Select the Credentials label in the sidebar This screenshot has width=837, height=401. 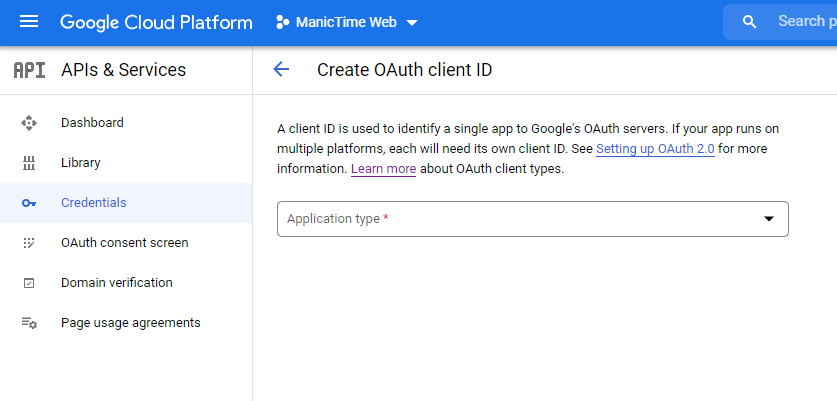(x=93, y=203)
